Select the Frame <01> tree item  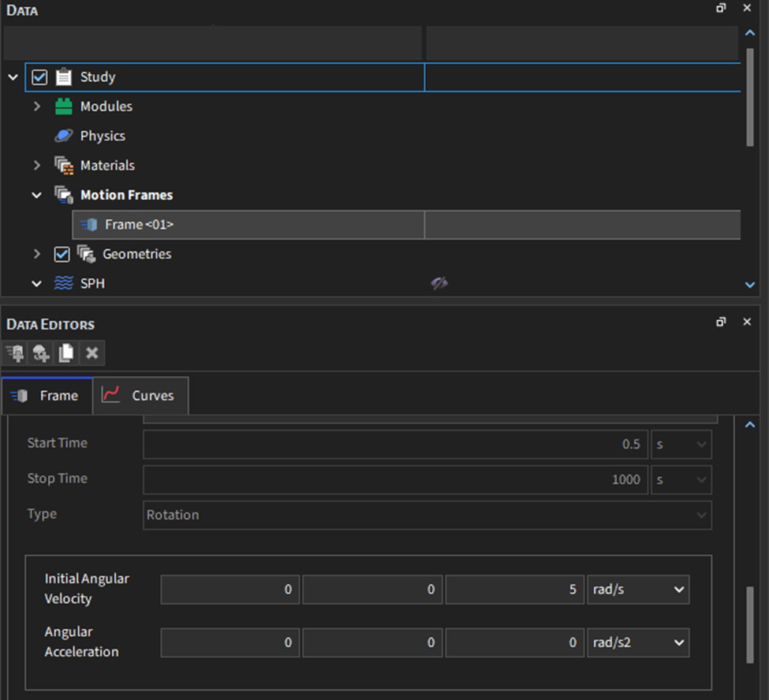coord(139,225)
